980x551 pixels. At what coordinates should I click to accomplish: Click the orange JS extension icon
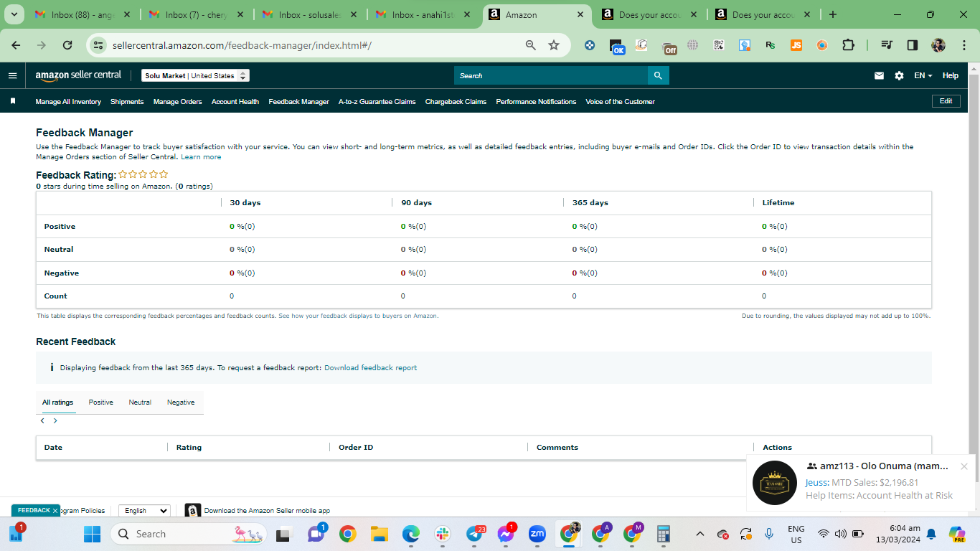coord(796,45)
